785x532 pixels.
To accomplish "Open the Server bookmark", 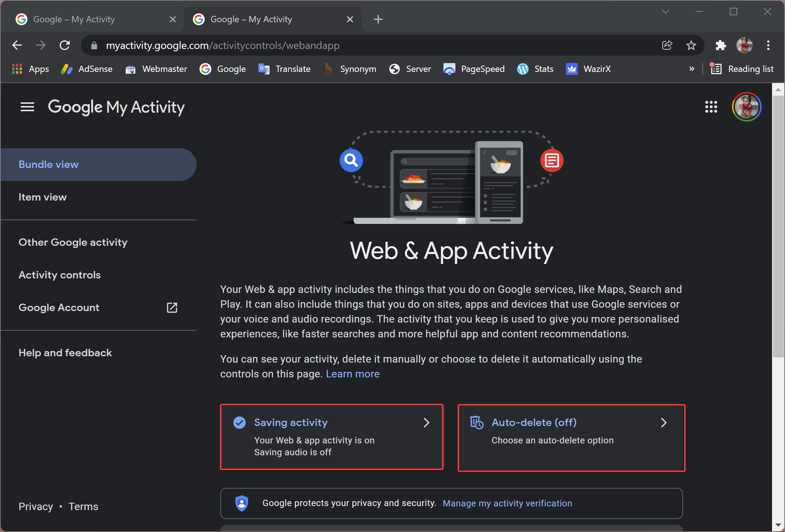I will click(410, 69).
